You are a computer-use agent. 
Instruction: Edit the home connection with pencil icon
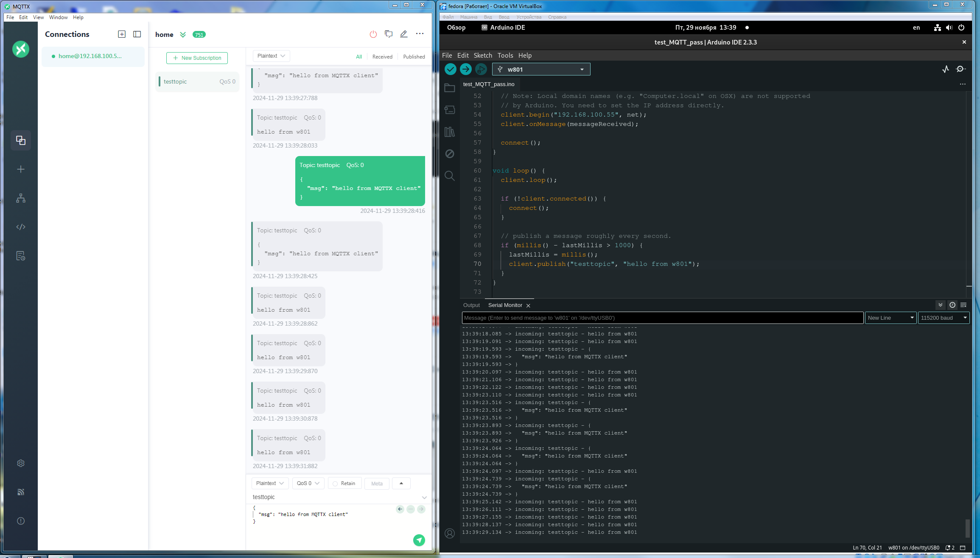tap(404, 34)
